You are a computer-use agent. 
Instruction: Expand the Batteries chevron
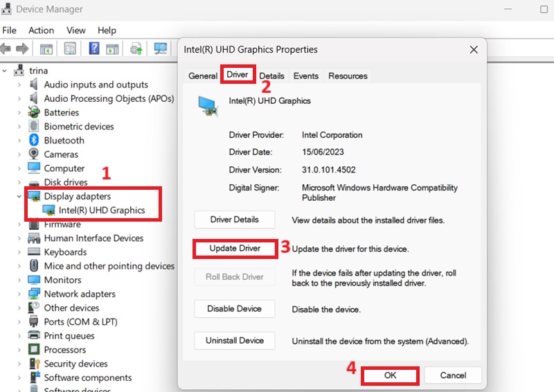(x=19, y=112)
